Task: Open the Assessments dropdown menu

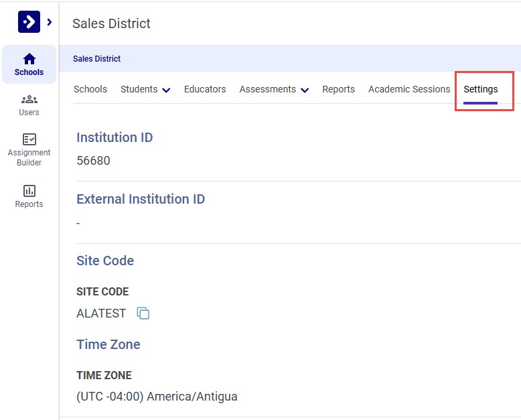Action: [x=274, y=89]
